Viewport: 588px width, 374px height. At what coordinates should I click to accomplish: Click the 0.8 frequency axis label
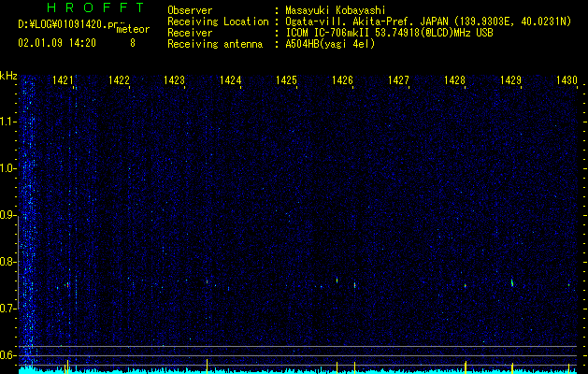coord(8,262)
